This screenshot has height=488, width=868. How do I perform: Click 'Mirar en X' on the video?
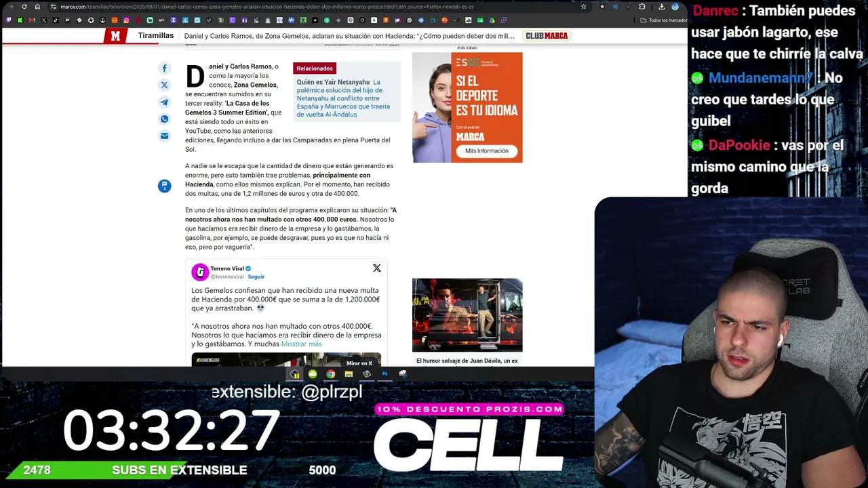pyautogui.click(x=359, y=363)
